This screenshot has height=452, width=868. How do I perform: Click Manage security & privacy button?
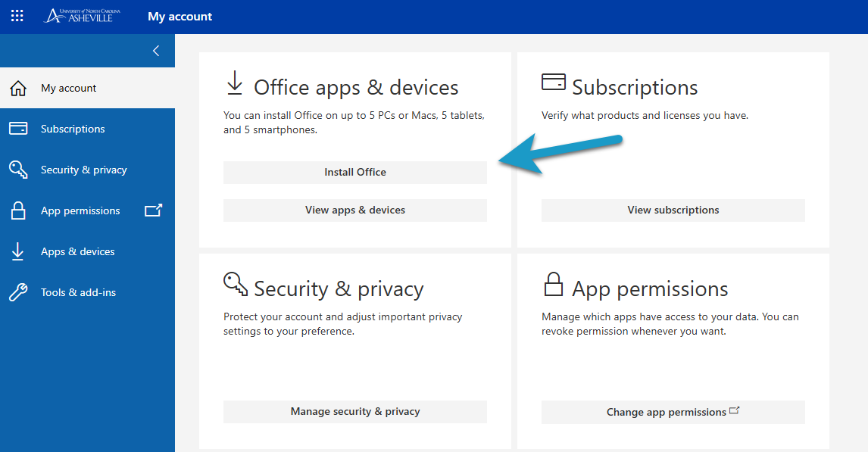click(x=354, y=412)
